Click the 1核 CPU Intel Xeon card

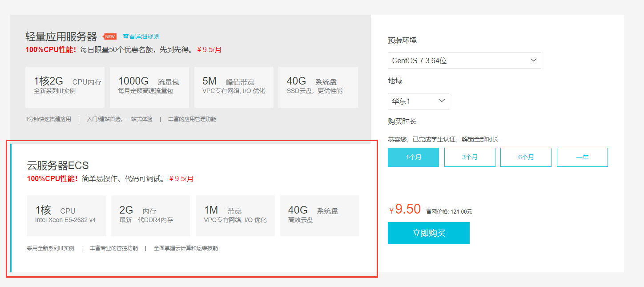(x=66, y=216)
